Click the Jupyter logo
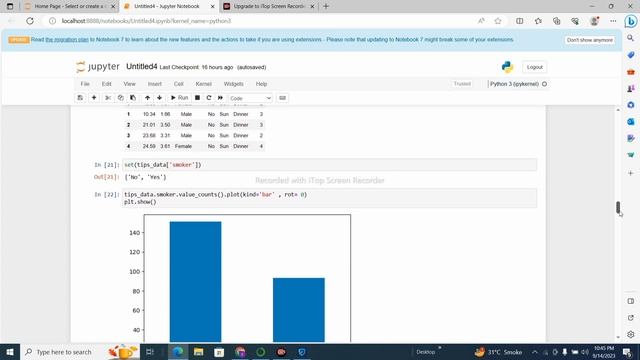 click(x=98, y=67)
